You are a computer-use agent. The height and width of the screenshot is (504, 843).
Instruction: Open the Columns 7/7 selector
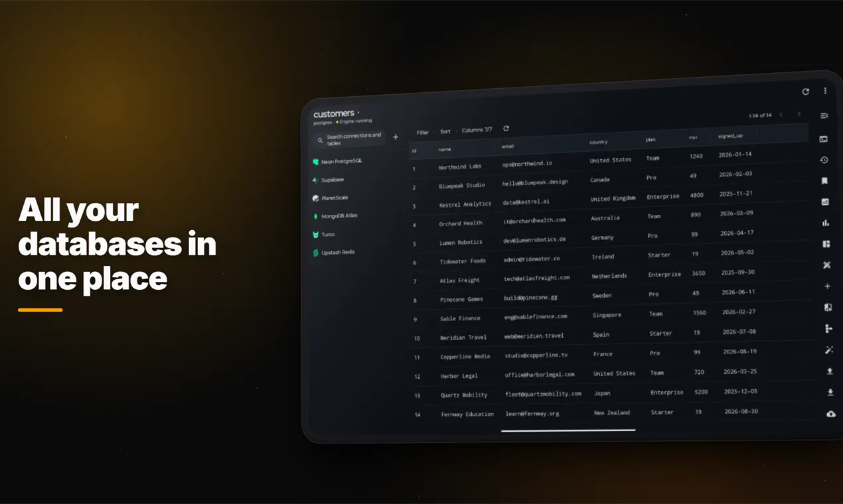tap(477, 130)
